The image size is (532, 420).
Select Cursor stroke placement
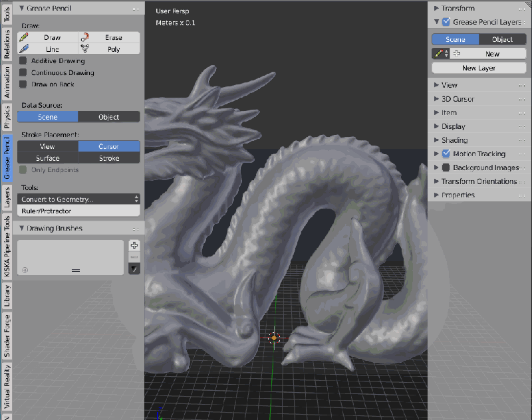pyautogui.click(x=108, y=146)
